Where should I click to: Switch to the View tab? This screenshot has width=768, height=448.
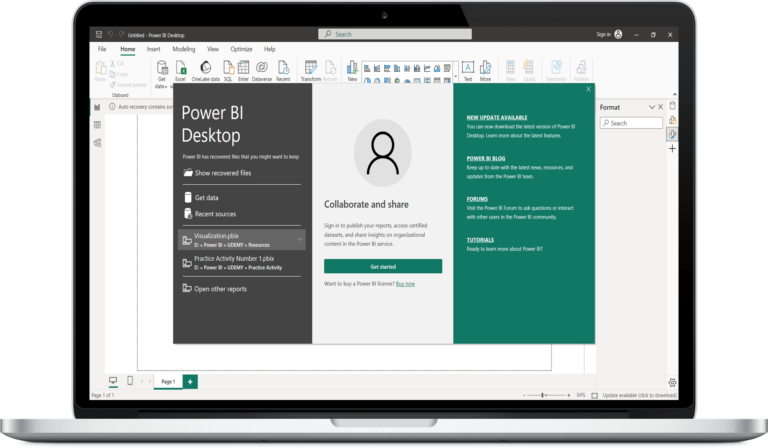pos(213,49)
